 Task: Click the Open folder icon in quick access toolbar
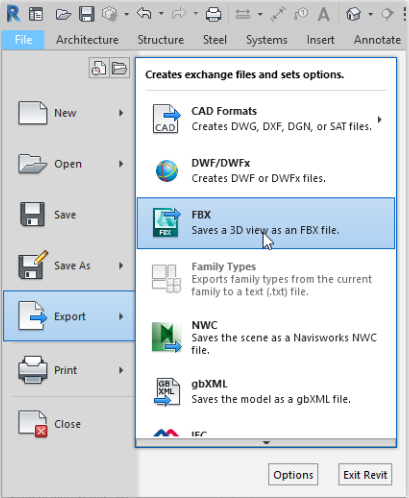point(63,14)
